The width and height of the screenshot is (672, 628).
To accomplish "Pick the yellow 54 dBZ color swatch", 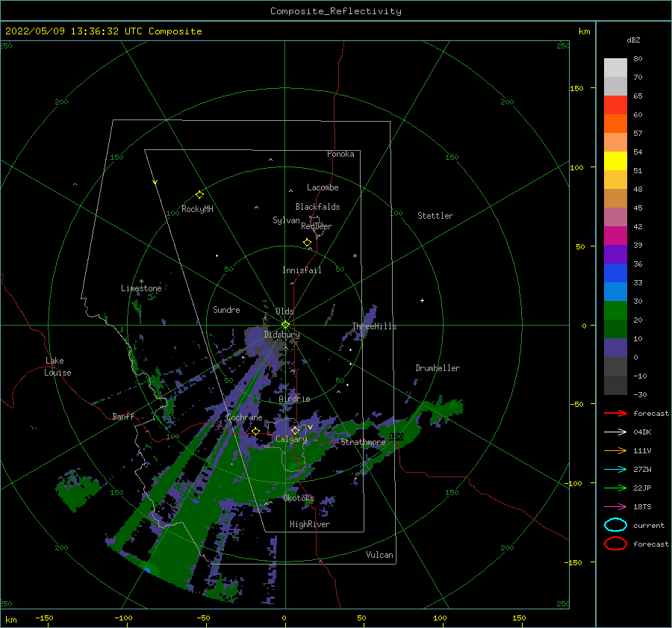I will (x=615, y=161).
